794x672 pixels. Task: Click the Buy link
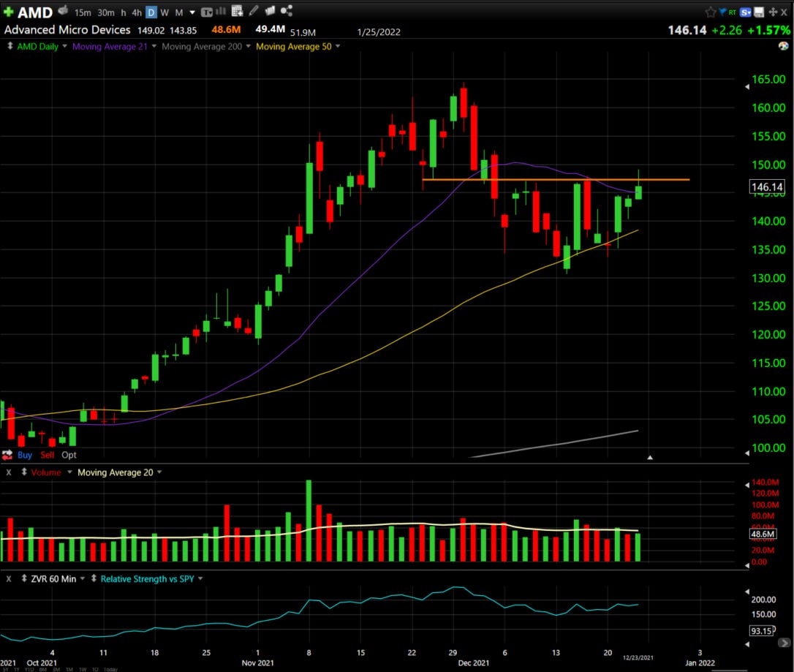coord(25,455)
